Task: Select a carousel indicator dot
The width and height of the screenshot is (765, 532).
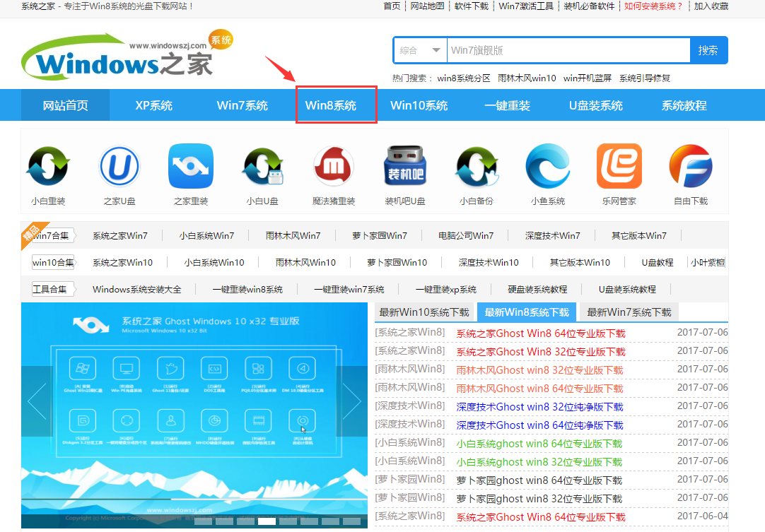Action: pyautogui.click(x=267, y=521)
